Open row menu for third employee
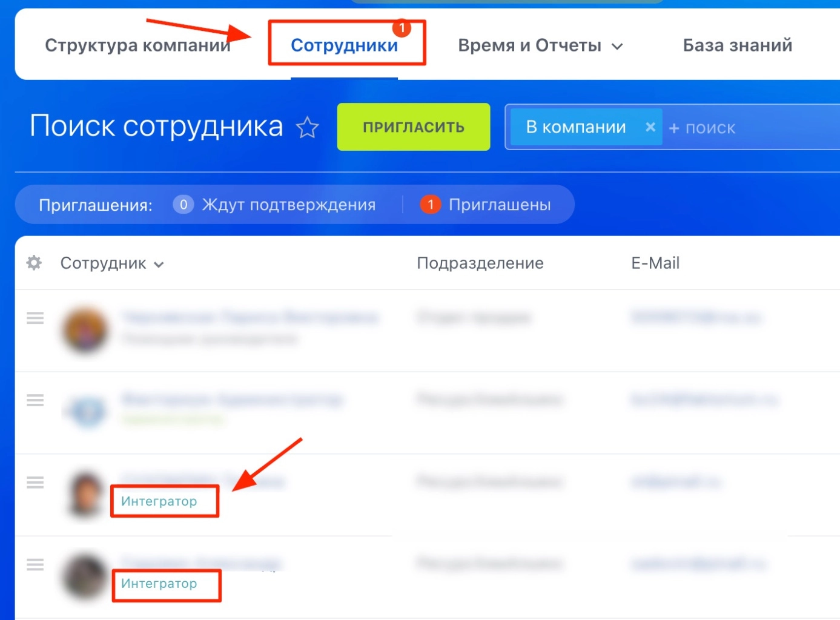This screenshot has height=620, width=840. [35, 483]
